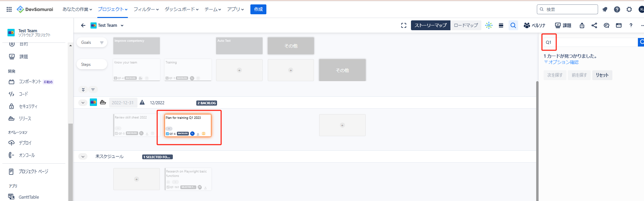Open the ダッシュボード menu
Image resolution: width=644 pixels, height=201 pixels.
point(181,9)
